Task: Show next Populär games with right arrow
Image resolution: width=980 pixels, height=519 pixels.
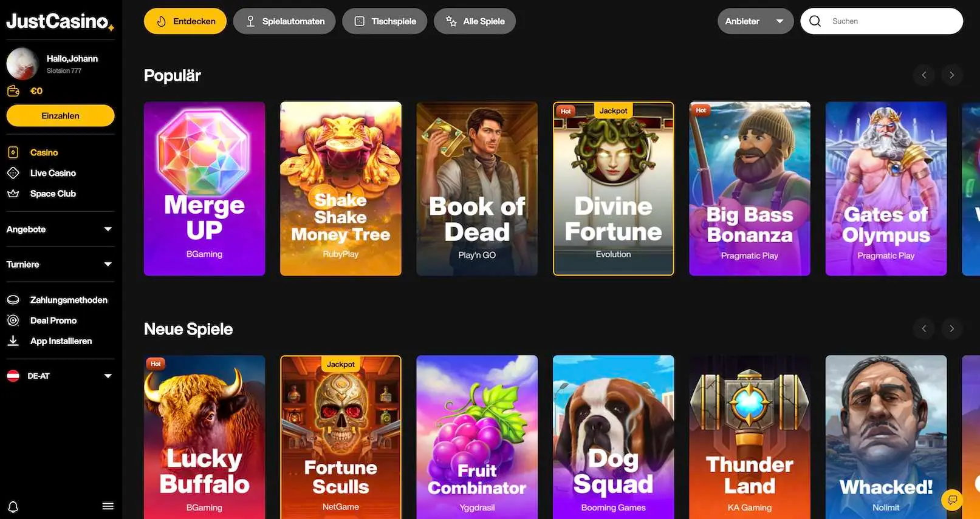Action: 951,75
